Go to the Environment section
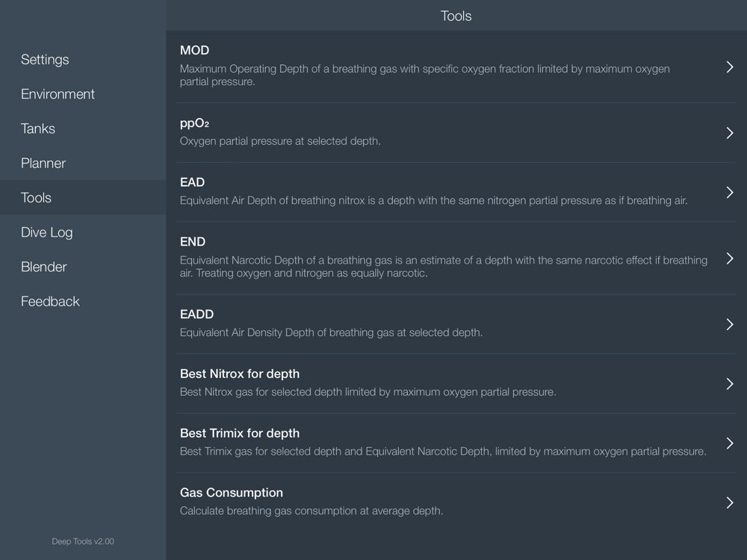This screenshot has width=747, height=560. point(58,94)
